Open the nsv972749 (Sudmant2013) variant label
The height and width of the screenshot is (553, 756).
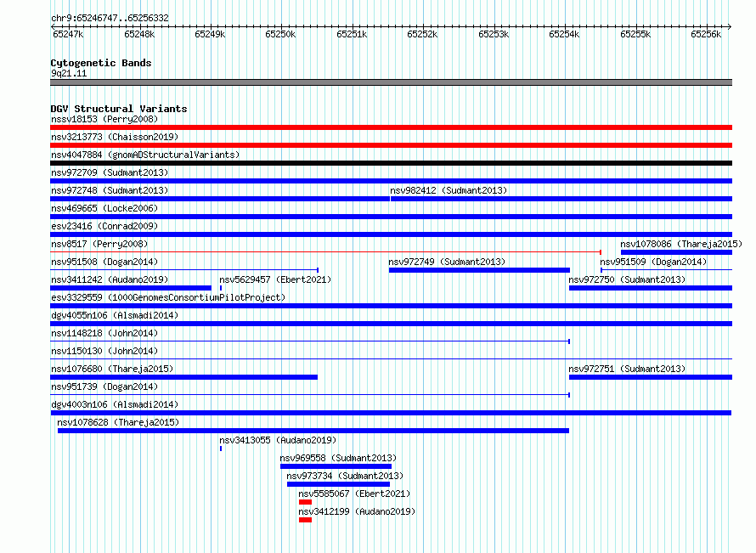tap(447, 262)
